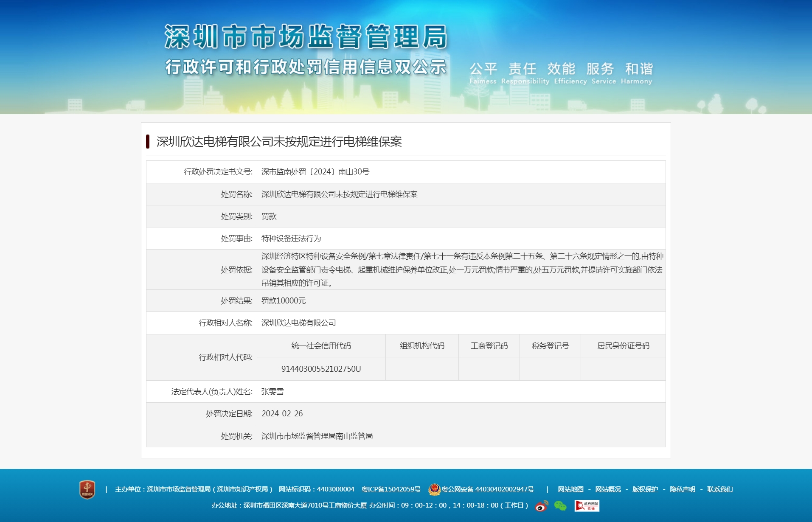Click the 统一社会信用代码 column header
Image resolution: width=812 pixels, height=522 pixels.
coord(321,346)
